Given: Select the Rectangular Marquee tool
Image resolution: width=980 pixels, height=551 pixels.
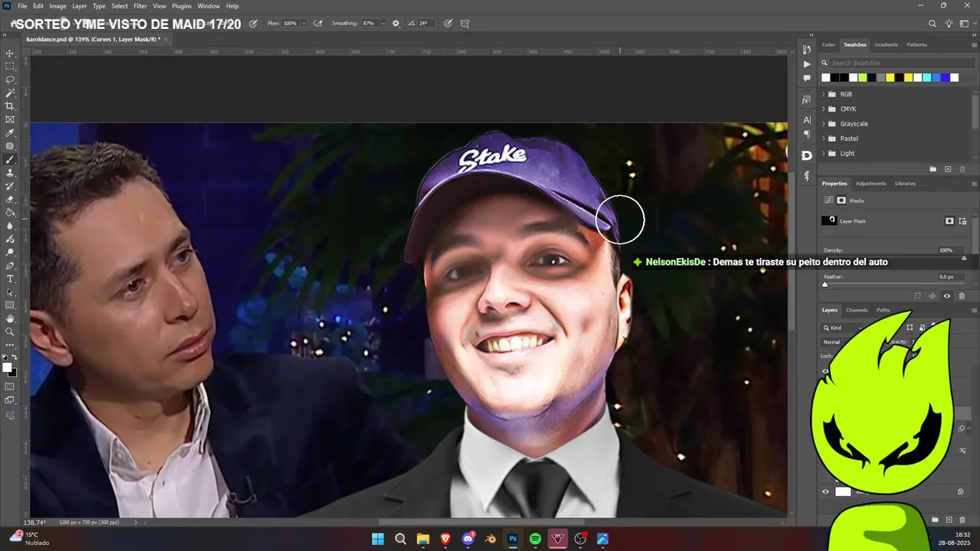Looking at the screenshot, I should (10, 67).
